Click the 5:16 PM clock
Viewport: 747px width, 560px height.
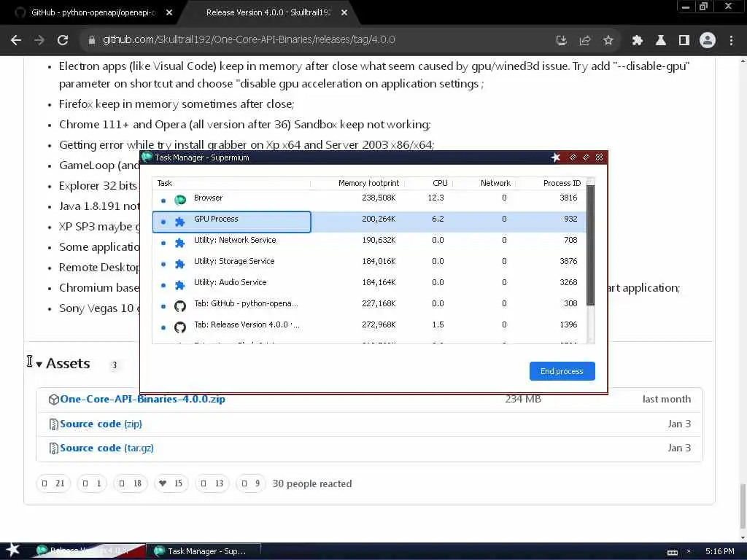coord(719,551)
